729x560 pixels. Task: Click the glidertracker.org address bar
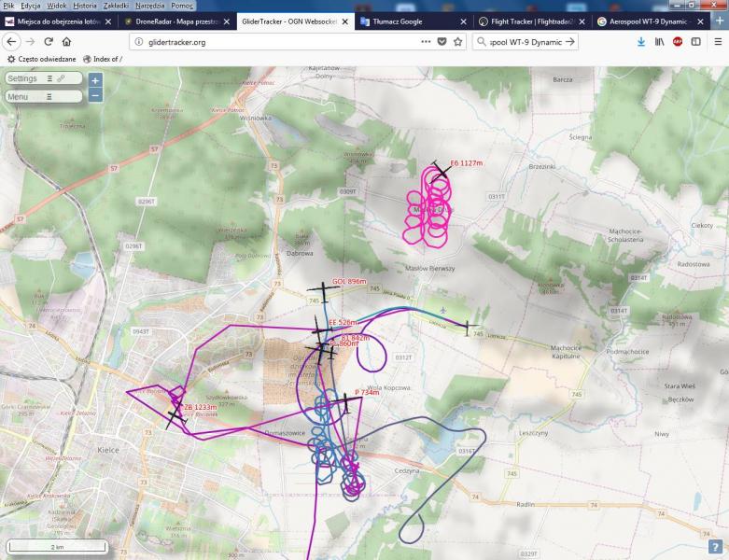coord(271,42)
